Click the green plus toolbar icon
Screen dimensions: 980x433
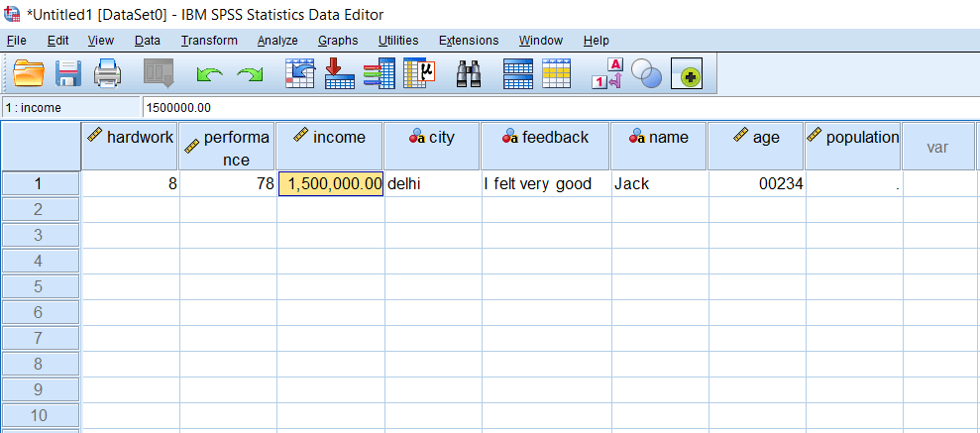687,73
